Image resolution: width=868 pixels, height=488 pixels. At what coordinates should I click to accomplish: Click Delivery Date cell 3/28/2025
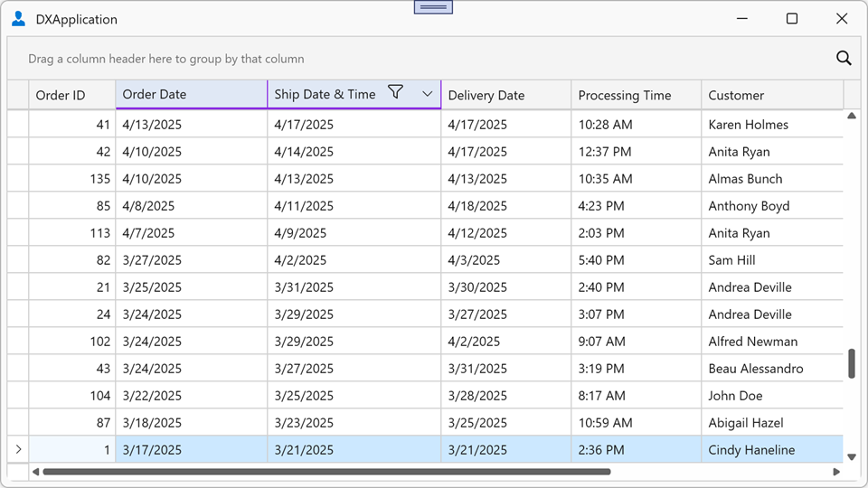click(506, 396)
